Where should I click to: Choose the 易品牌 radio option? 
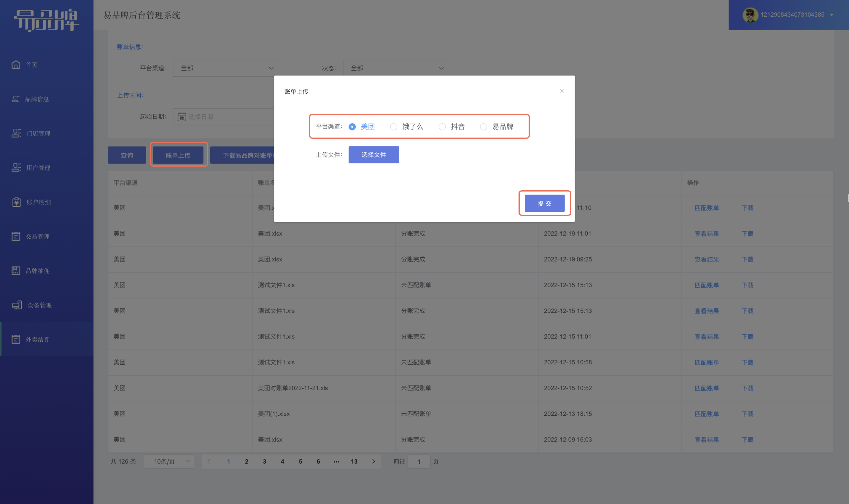[484, 127]
